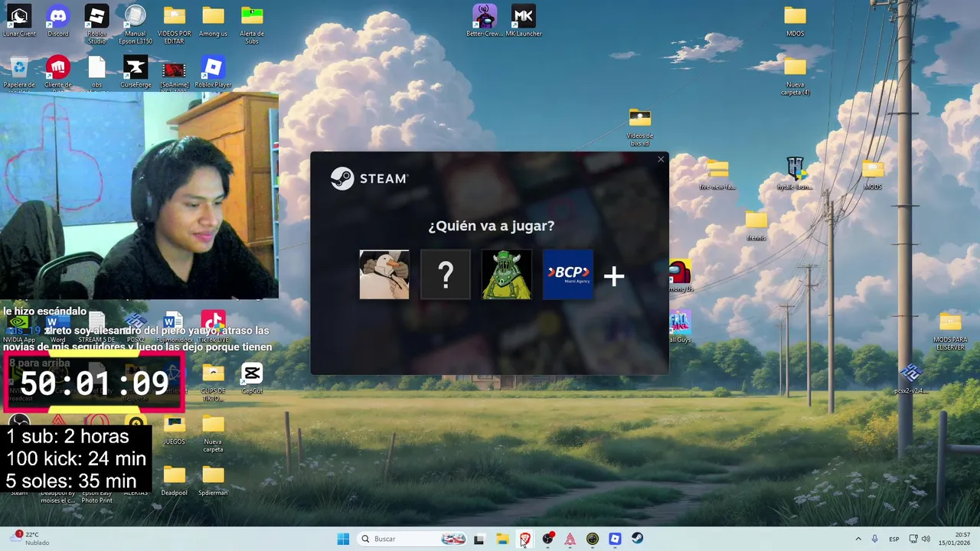Open the Videos de bixs xd folder
This screenshot has height=551, width=980.
(639, 127)
